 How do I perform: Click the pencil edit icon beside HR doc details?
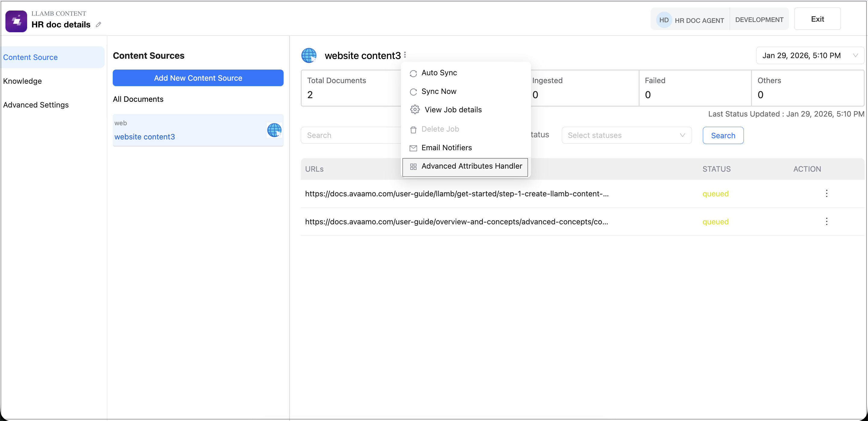(98, 25)
